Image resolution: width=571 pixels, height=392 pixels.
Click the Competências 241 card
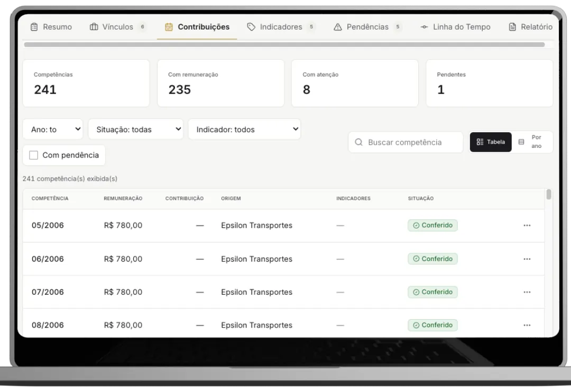click(x=86, y=83)
